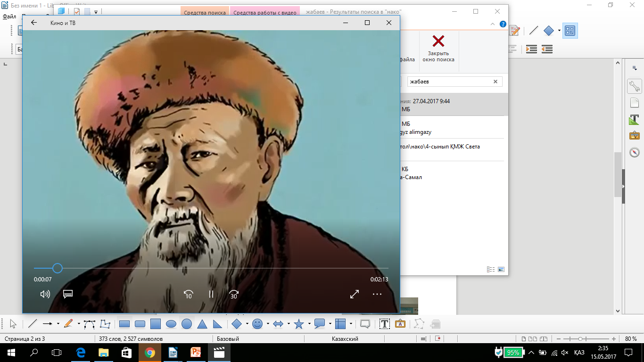Expand the Stars shapes dropdown arrow
The height and width of the screenshot is (362, 644).
(309, 324)
